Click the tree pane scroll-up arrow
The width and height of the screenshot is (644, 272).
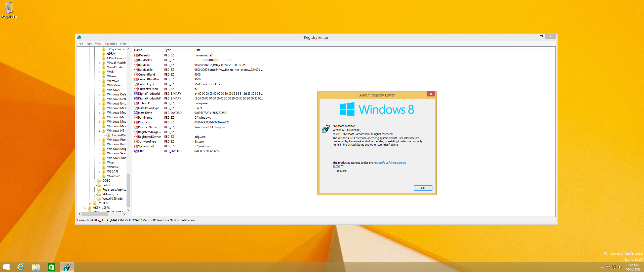pyautogui.click(x=128, y=49)
